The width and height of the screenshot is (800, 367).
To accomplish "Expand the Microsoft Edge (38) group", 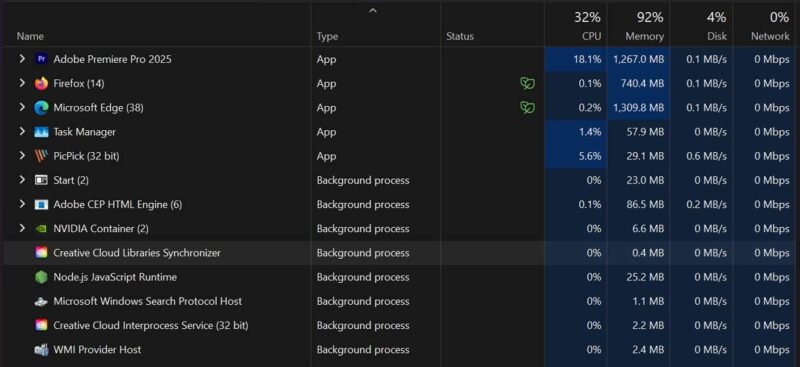I will tap(22, 108).
